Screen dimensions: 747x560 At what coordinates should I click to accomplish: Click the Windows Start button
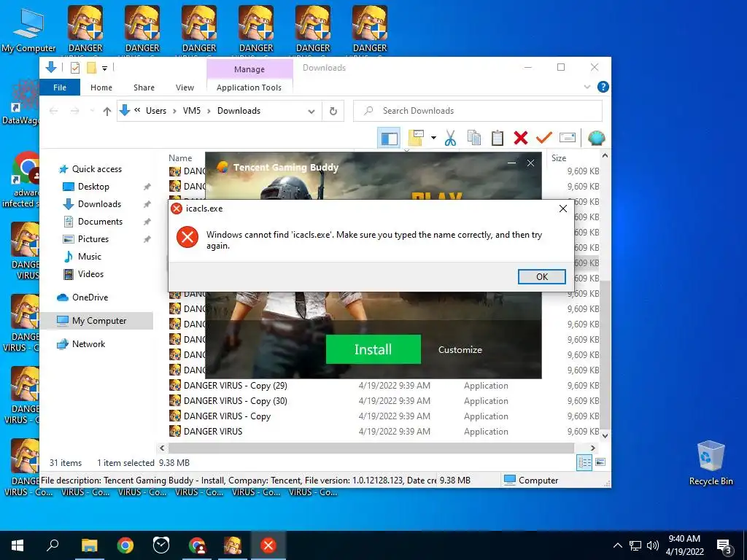point(18,545)
